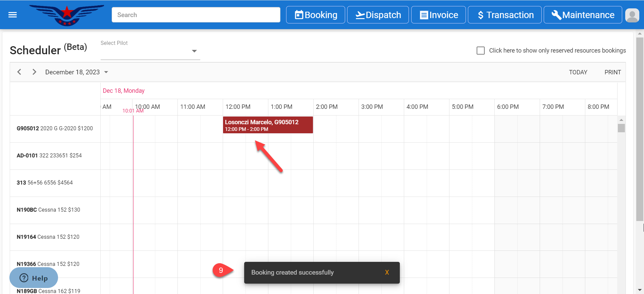Screen dimensions: 644x294
Task: Dismiss the booking created notification
Action: 387,273
